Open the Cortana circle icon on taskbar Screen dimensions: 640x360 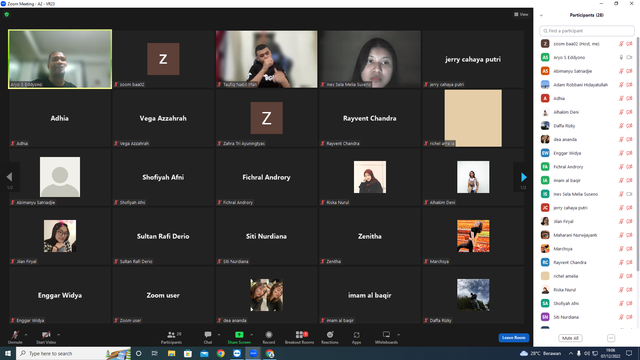tap(139, 353)
